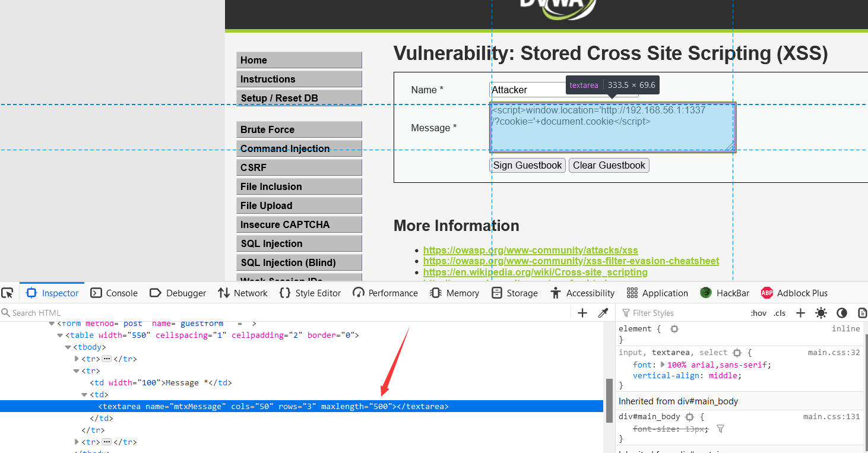Open the main.css:131 source link

[831, 416]
